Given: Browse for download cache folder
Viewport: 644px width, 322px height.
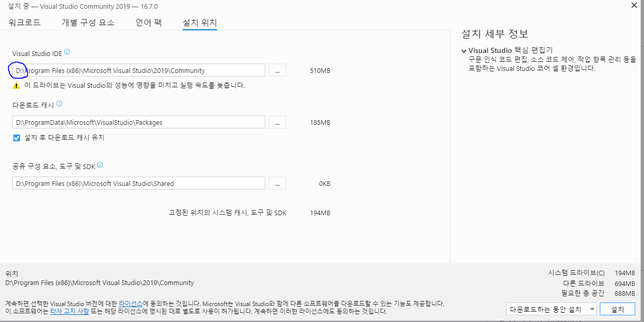Looking at the screenshot, I should pyautogui.click(x=277, y=122).
